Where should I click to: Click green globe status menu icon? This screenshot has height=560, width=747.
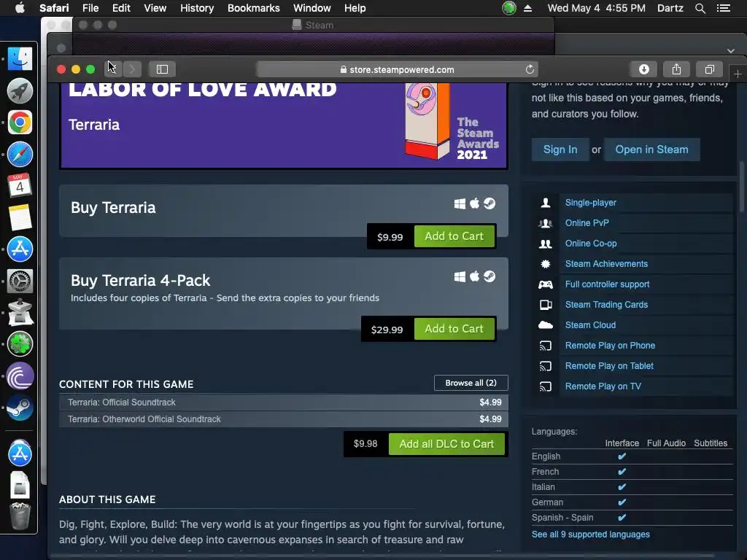(508, 8)
